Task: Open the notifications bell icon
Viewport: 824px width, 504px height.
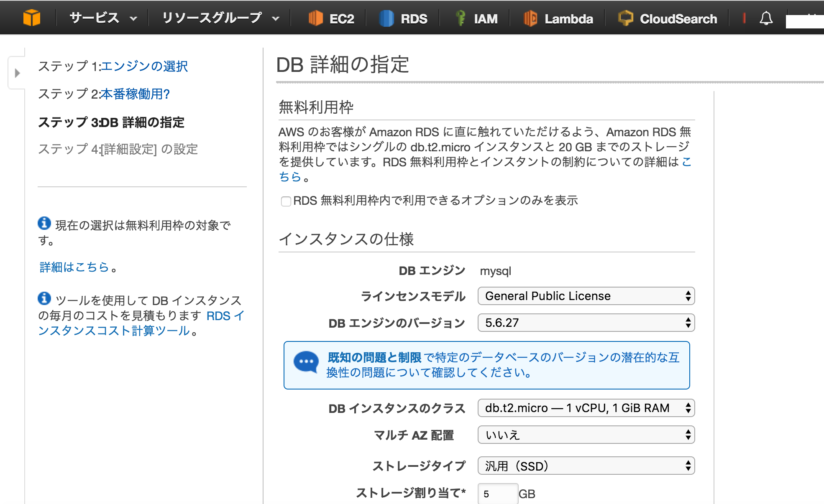Action: 766,18
